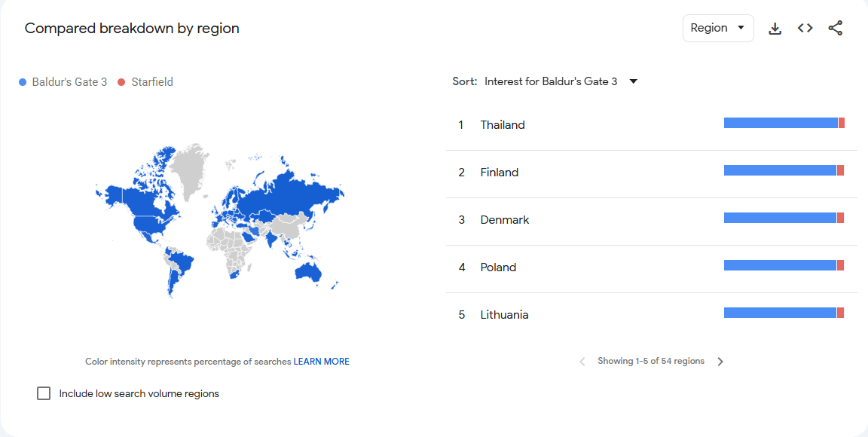Open the share icon menu
Screen dimensions: 868x437
pyautogui.click(x=835, y=29)
